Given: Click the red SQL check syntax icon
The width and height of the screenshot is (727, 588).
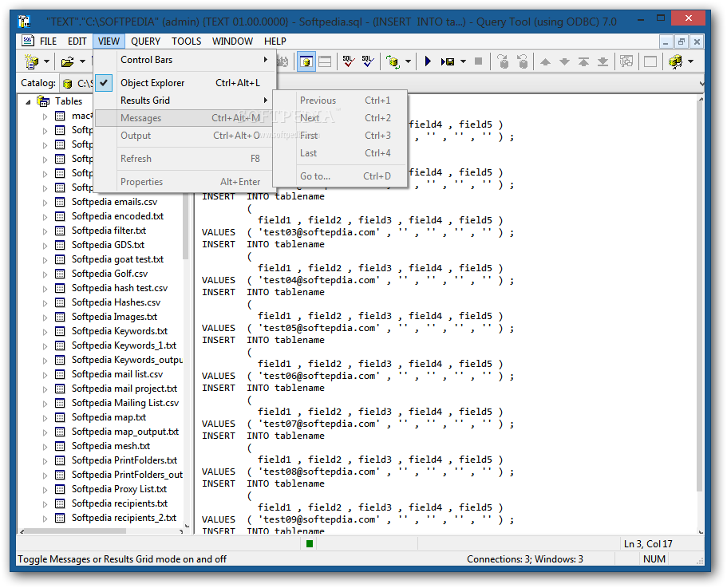Looking at the screenshot, I should tap(348, 61).
